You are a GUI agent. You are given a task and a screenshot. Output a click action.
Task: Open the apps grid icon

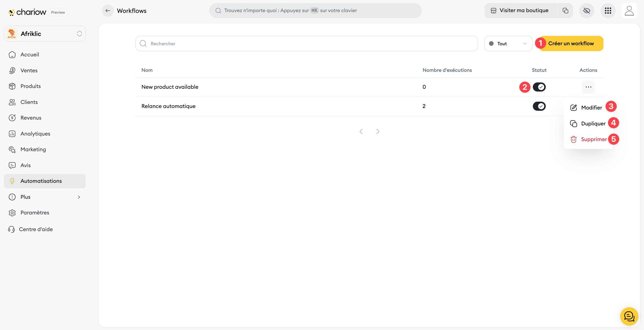(x=608, y=11)
